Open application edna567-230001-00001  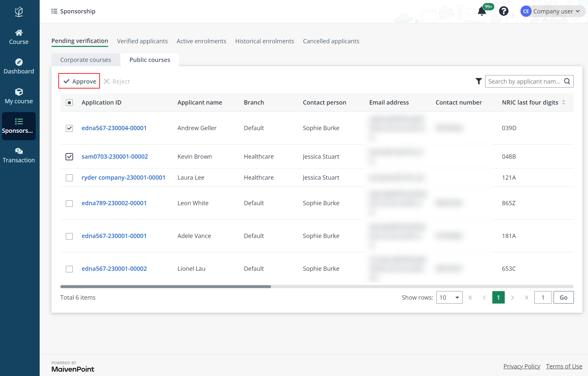114,236
